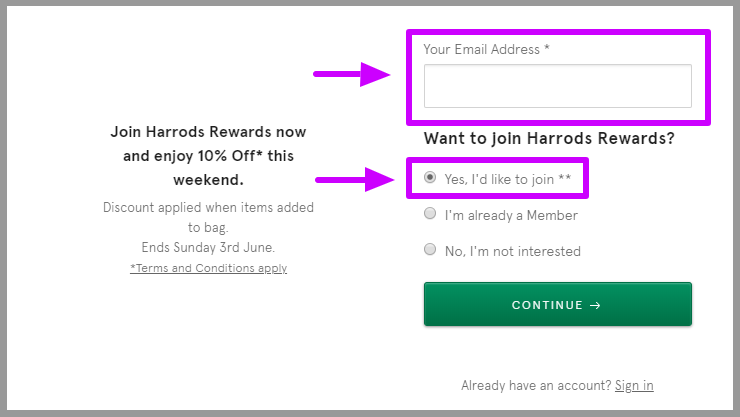Click the 'Already have an account?' text
Viewport: 740px width, 417px height.
(536, 385)
